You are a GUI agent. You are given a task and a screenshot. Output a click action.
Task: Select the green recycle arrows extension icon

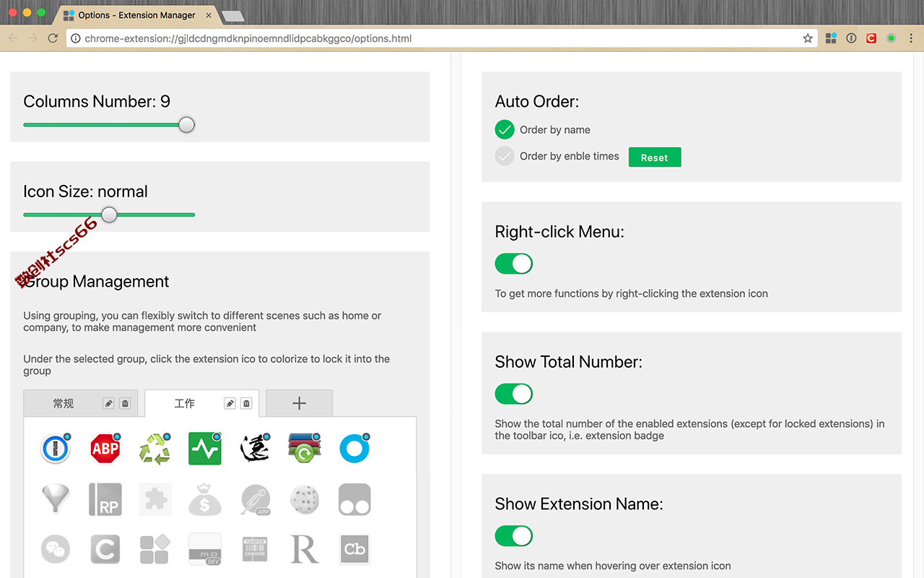155,449
